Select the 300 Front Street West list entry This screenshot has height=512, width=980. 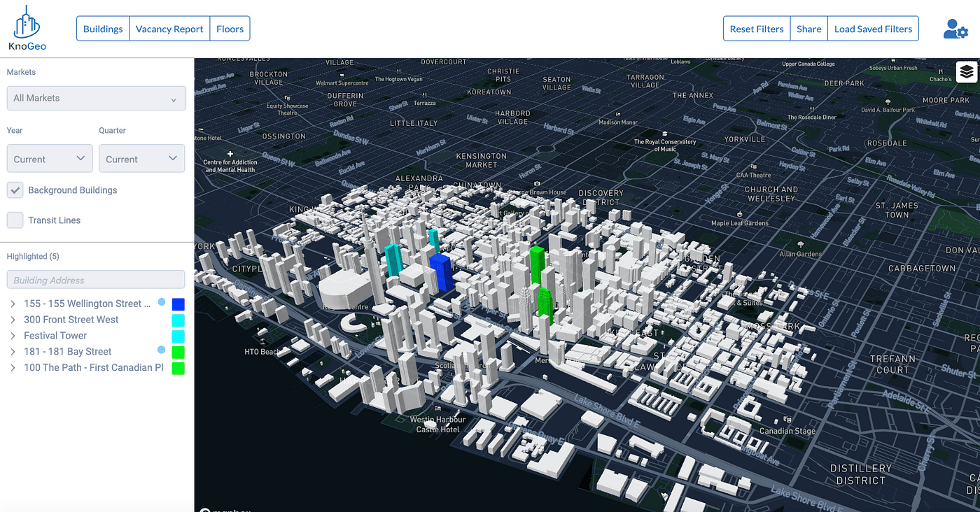coord(71,320)
